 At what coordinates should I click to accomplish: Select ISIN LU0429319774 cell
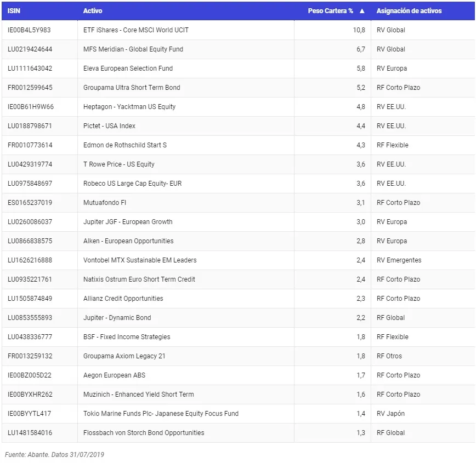tap(30, 164)
